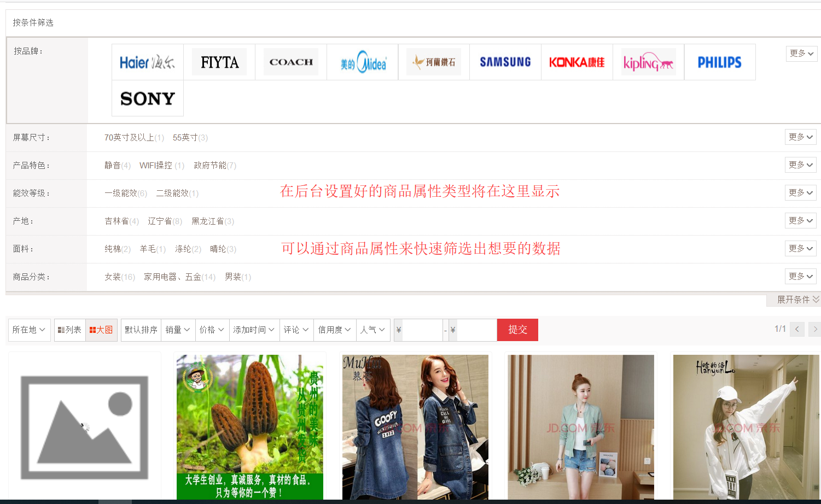The width and height of the screenshot is (821, 504).
Task: Sort by 价格 price
Action: tap(212, 330)
